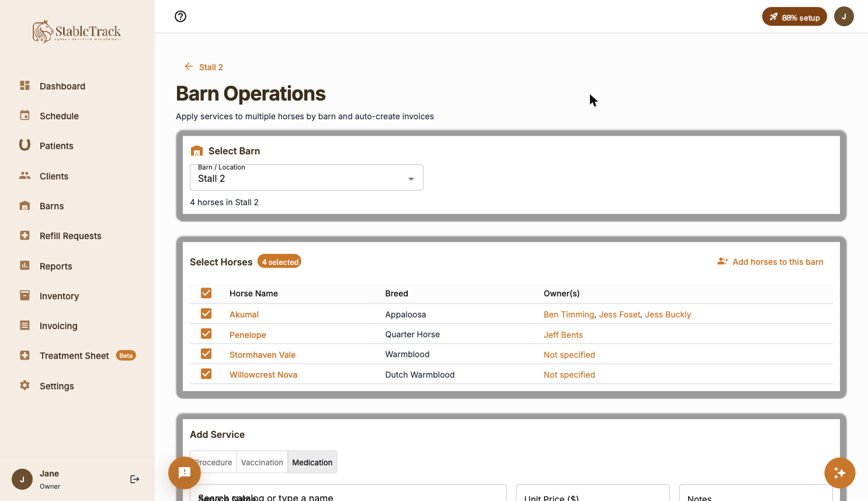
Task: Click the Treatment Sheet icon
Action: (x=25, y=355)
